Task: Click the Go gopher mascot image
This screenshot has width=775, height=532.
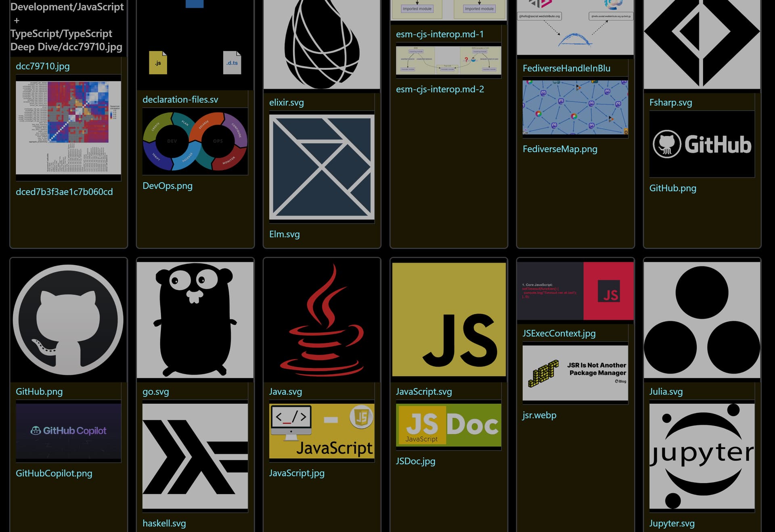Action: pos(195,320)
